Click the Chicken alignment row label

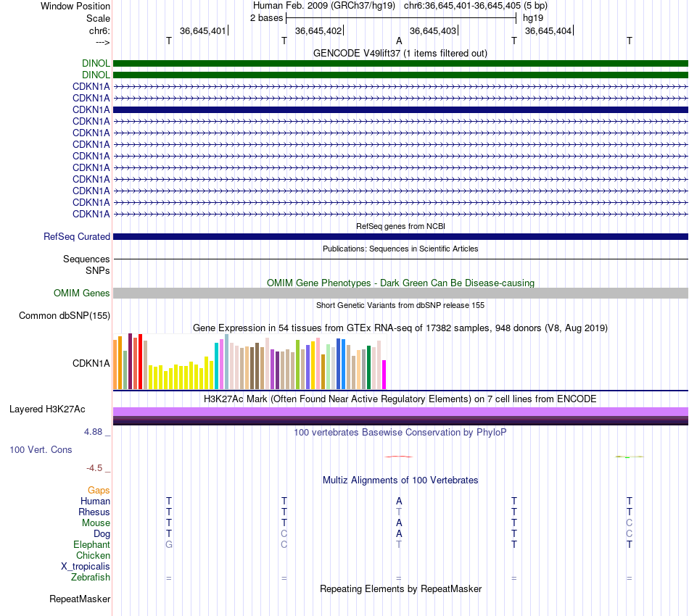pyautogui.click(x=93, y=555)
